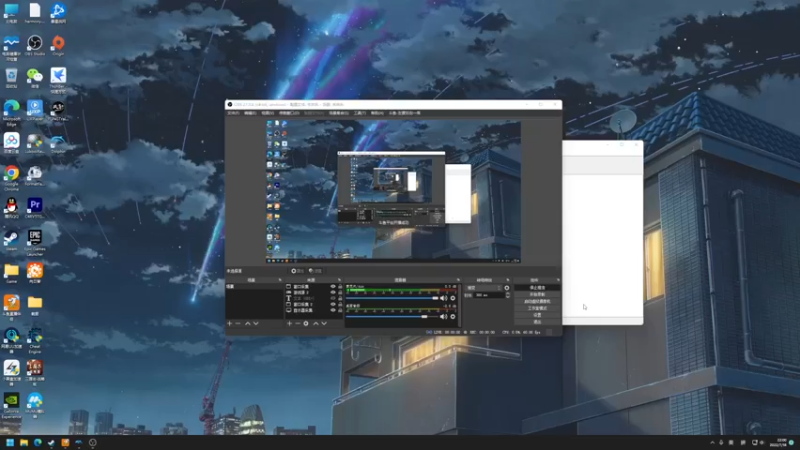The width and height of the screenshot is (800, 450).
Task: Open Google Chrome desktop shortcut
Action: tap(11, 178)
